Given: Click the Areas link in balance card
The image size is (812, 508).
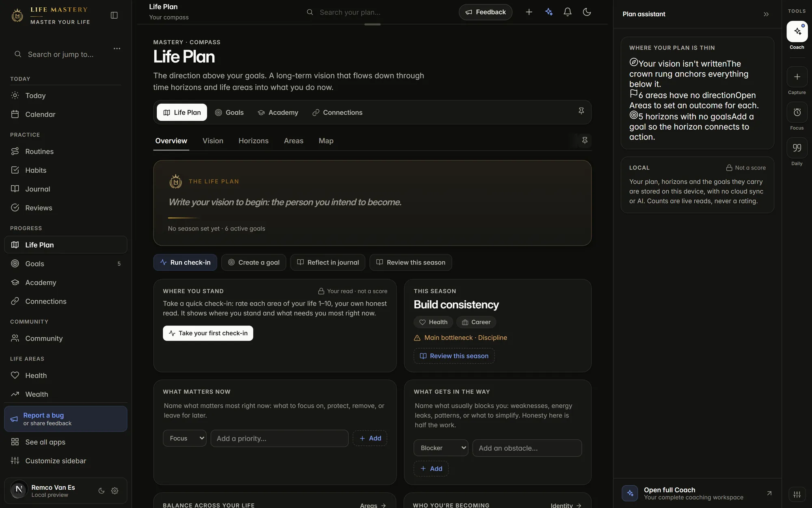Looking at the screenshot, I should [373, 505].
